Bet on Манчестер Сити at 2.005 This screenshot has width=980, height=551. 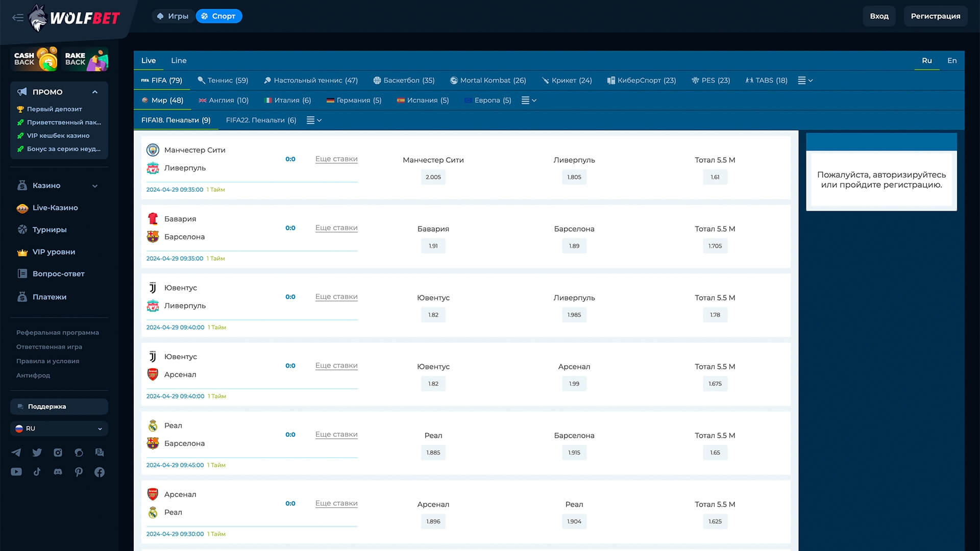433,178
